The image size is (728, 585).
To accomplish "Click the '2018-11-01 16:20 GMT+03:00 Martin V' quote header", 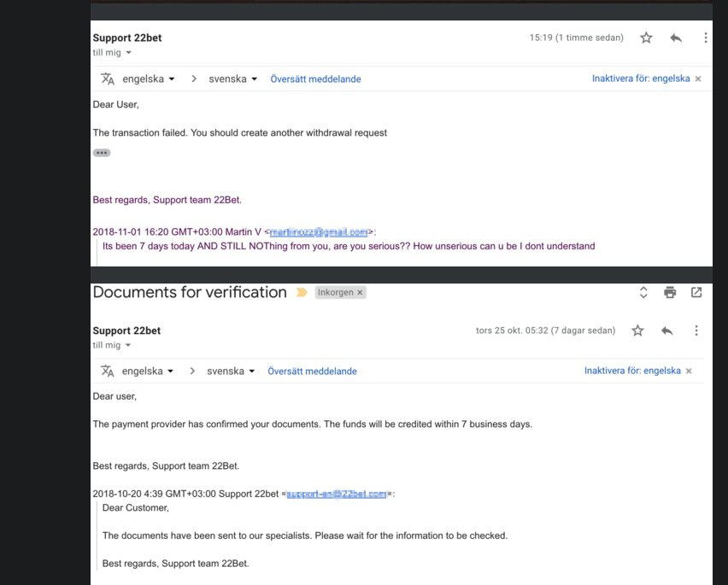I will (x=177, y=232).
